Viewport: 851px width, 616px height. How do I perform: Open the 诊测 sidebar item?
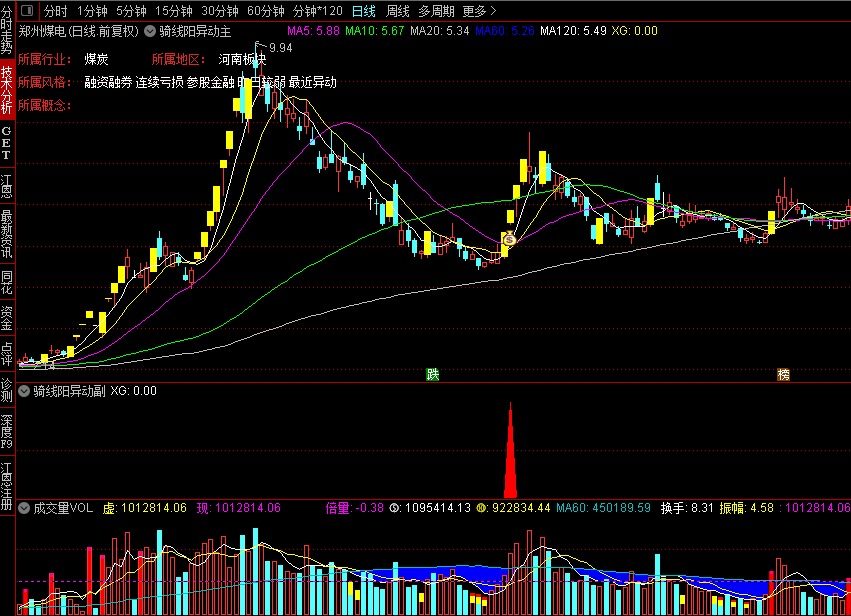pos(7,390)
